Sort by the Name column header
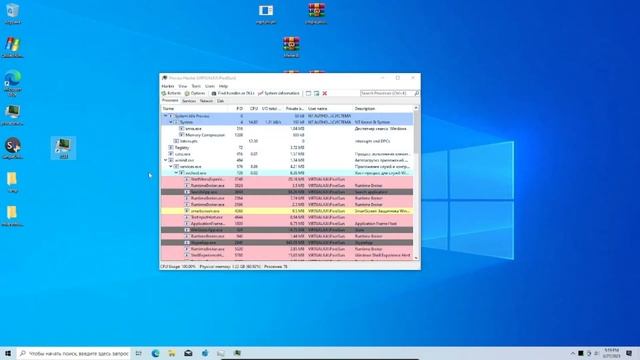This screenshot has height=360, width=640. (x=195, y=109)
